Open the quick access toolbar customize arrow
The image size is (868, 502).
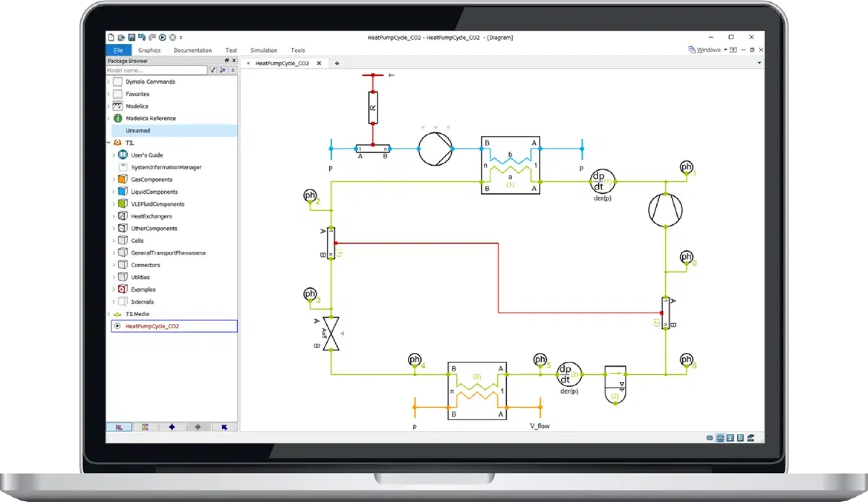[181, 37]
